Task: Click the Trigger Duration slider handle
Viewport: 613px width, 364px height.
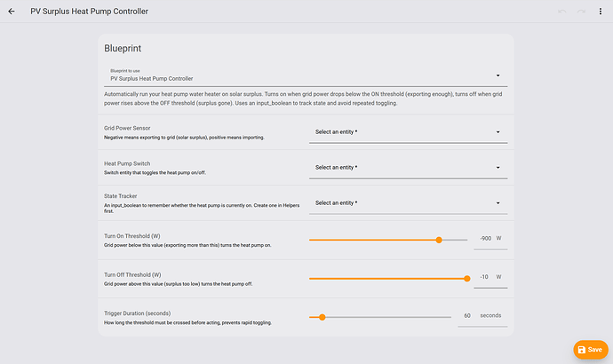Action: (322, 317)
